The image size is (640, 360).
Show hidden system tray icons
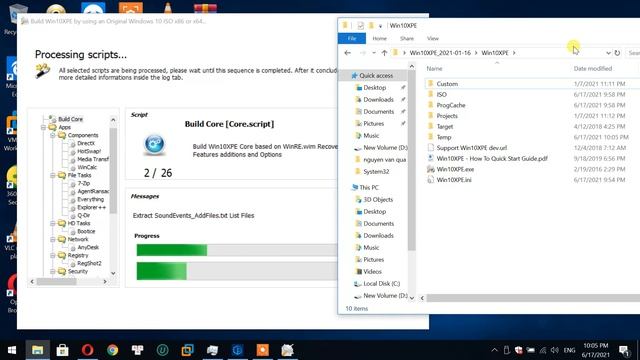click(494, 350)
